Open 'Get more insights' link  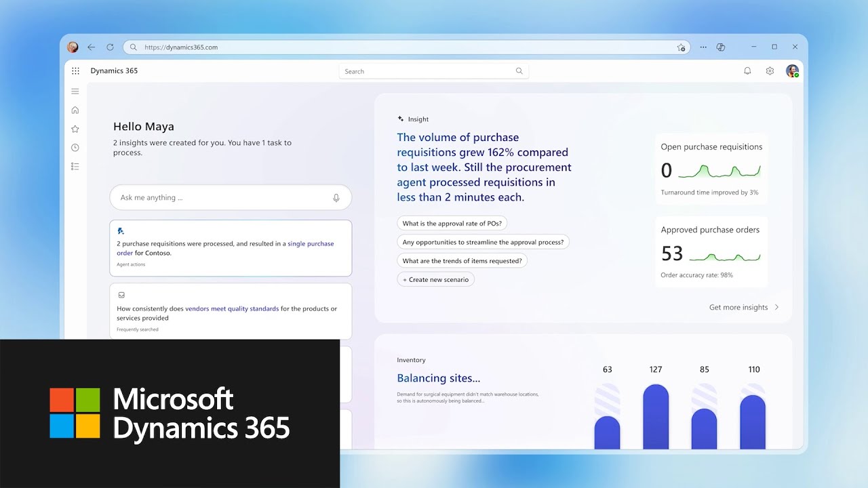[738, 307]
